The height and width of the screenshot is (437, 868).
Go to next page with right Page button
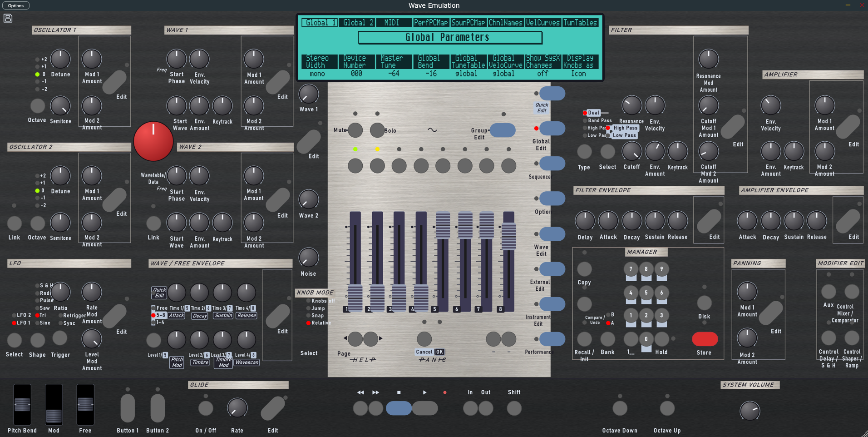pyautogui.click(x=370, y=338)
